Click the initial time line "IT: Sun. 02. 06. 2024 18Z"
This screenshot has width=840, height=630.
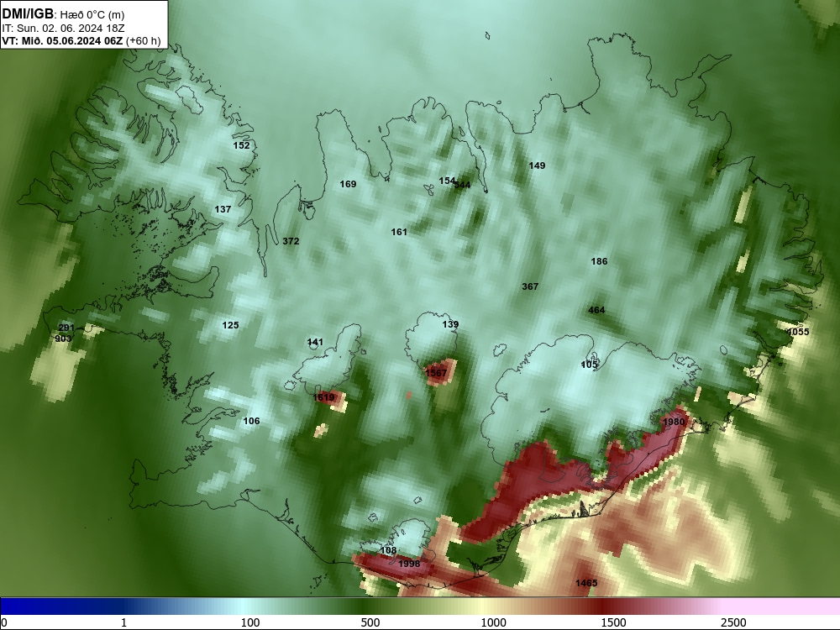[63, 29]
